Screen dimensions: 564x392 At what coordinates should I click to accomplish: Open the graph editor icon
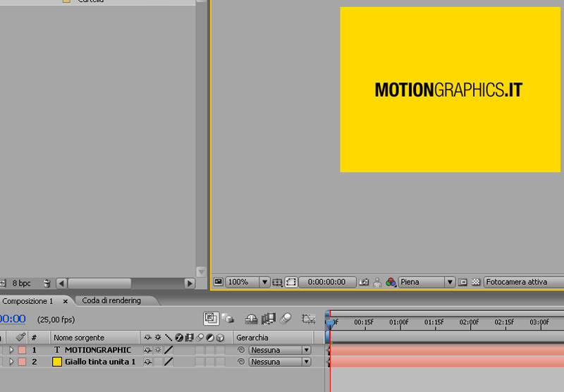pos(309,319)
